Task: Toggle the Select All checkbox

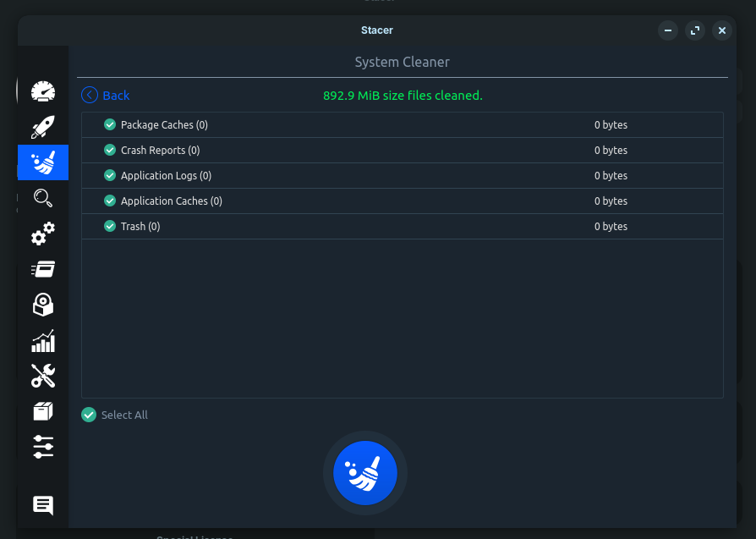Action: 89,415
